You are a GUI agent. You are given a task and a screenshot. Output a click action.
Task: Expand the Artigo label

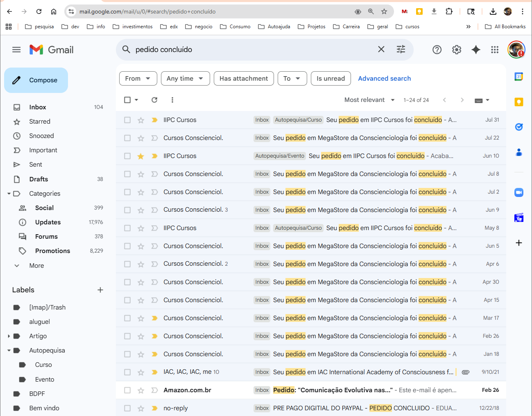click(x=9, y=336)
